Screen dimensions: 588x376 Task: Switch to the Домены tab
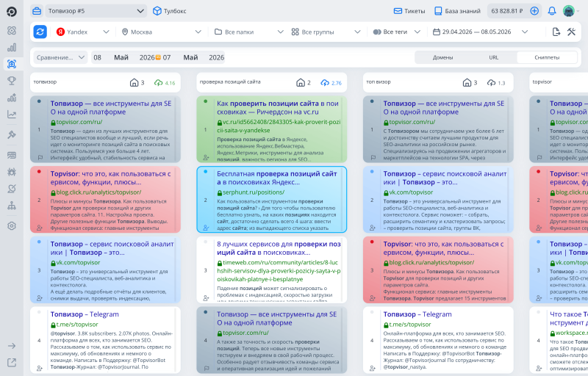click(442, 57)
